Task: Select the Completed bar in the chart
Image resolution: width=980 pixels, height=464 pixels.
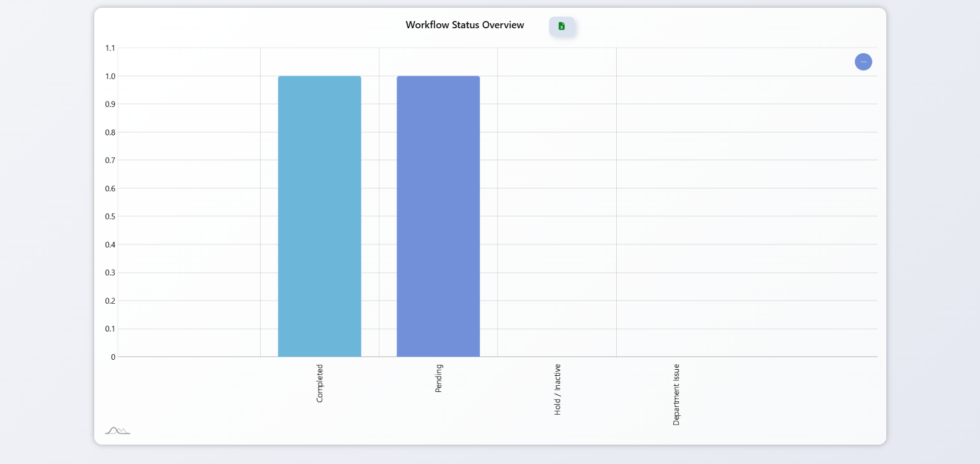Action: [x=319, y=216]
